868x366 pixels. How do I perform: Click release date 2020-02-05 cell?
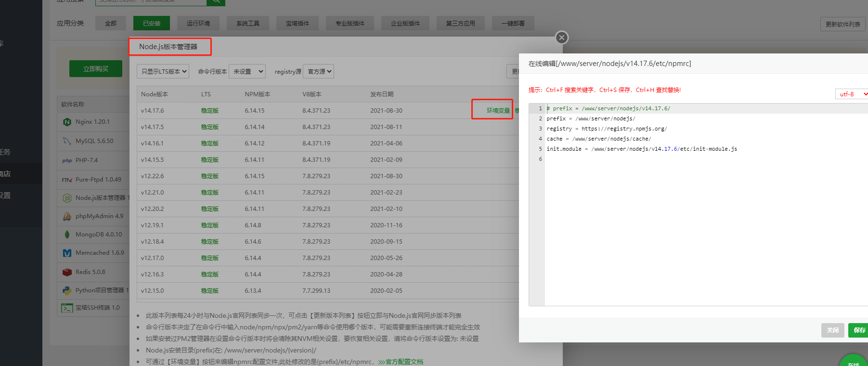pos(386,290)
